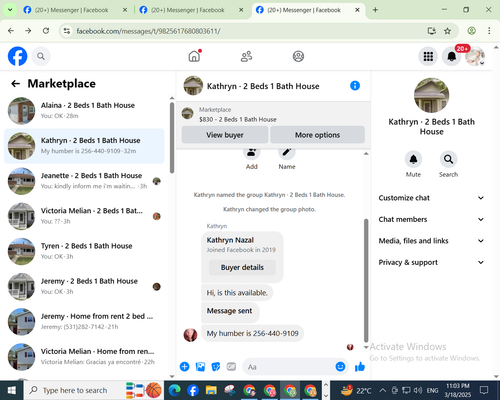Click the Add people icon in chat
The image size is (500, 400).
click(252, 153)
